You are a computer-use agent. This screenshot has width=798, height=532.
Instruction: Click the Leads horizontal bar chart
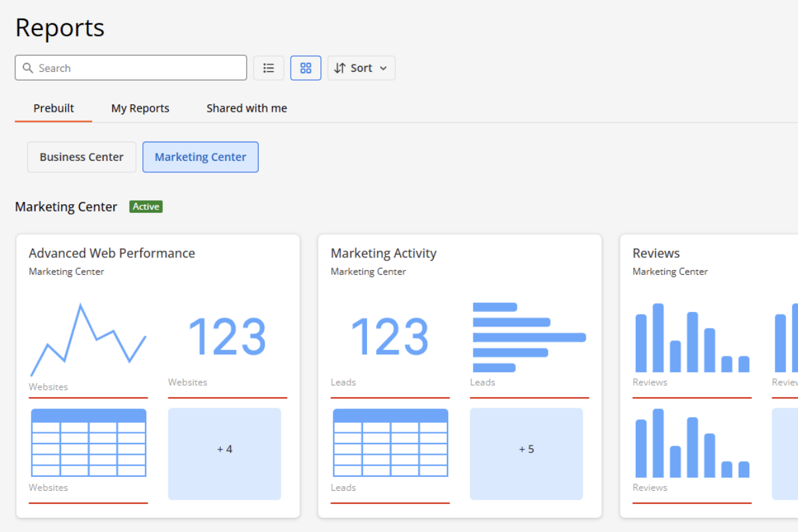pos(529,337)
